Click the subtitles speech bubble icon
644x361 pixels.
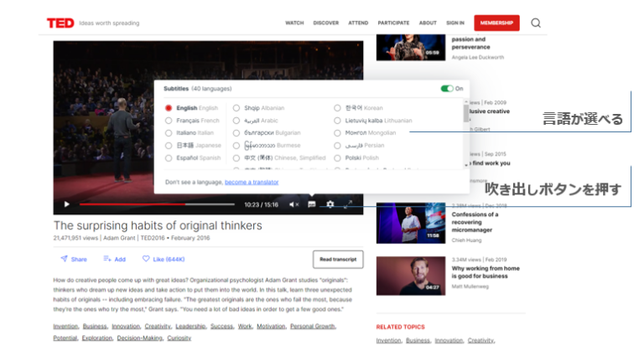(312, 204)
